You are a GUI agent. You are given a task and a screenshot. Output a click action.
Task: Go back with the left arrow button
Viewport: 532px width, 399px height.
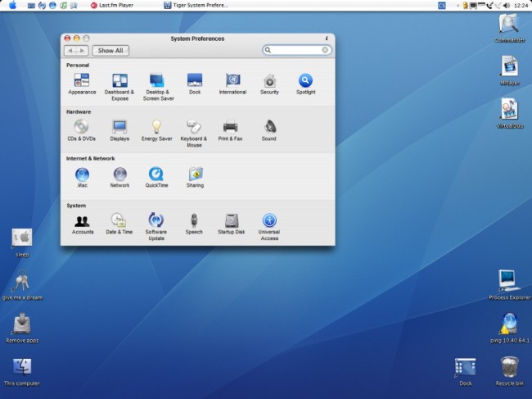click(x=70, y=51)
